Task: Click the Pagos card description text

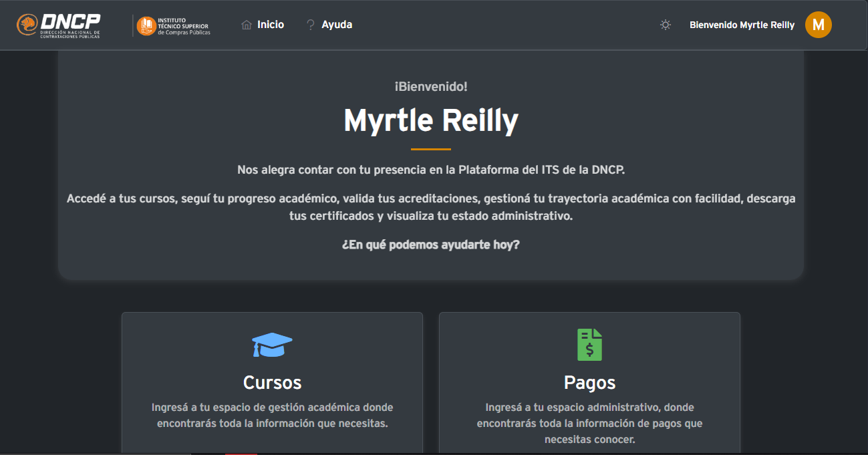Action: point(589,423)
